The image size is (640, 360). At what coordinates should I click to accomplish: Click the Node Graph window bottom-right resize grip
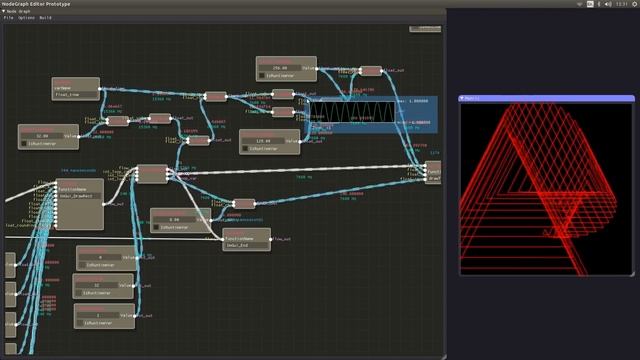point(443,356)
